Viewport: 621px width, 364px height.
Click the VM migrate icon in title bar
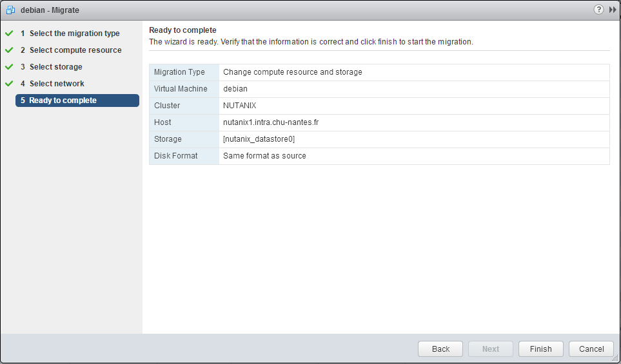click(11, 10)
